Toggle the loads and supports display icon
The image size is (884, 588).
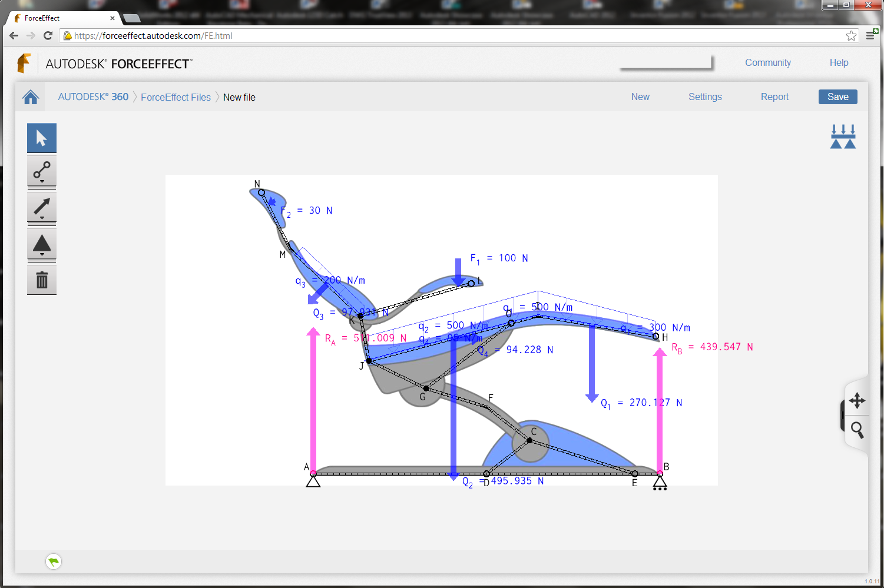pos(843,137)
